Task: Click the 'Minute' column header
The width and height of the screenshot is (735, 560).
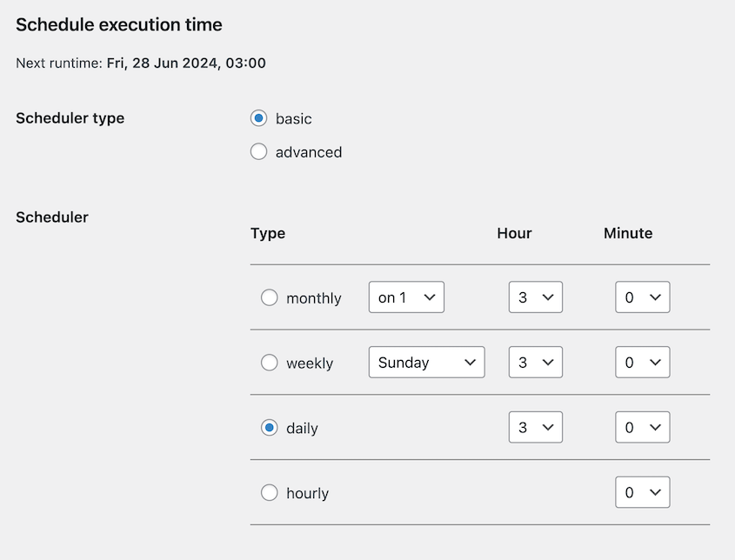Action: (x=628, y=233)
